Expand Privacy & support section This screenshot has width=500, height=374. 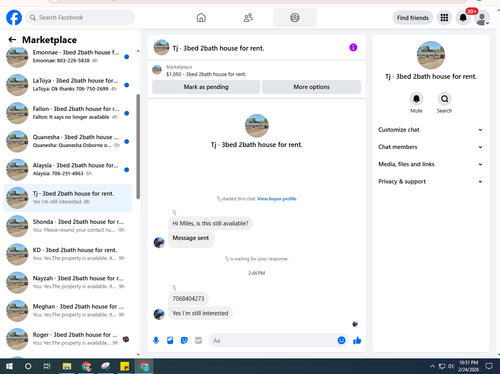(x=430, y=182)
